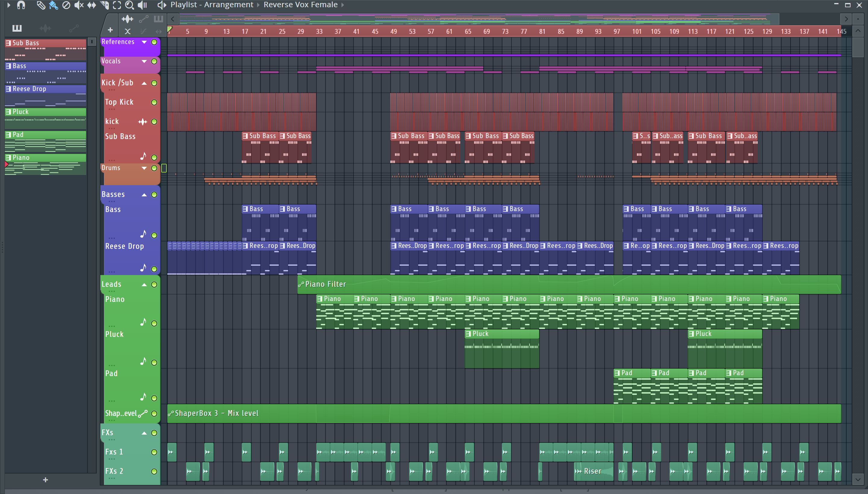The width and height of the screenshot is (868, 494).
Task: Click bar 49 on timeline ruler
Action: point(393,32)
